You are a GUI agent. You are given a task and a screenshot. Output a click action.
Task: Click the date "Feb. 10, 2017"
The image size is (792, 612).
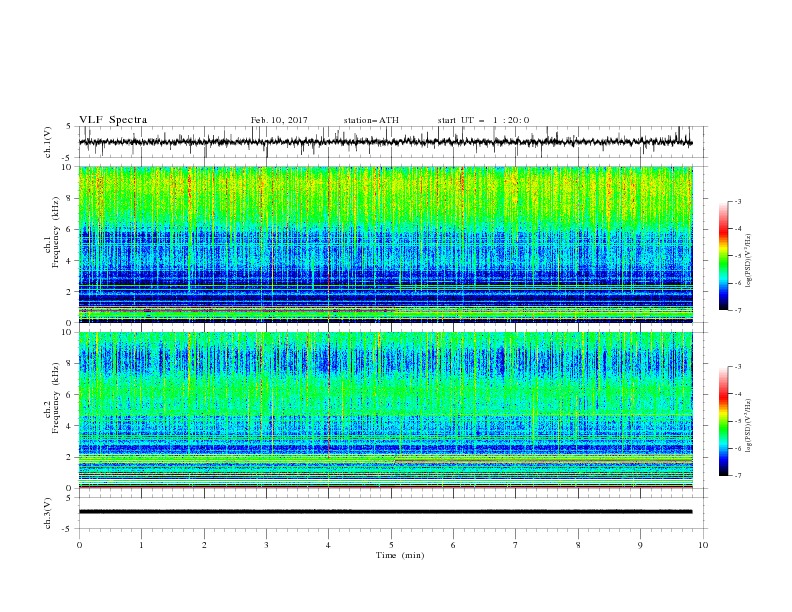click(279, 120)
